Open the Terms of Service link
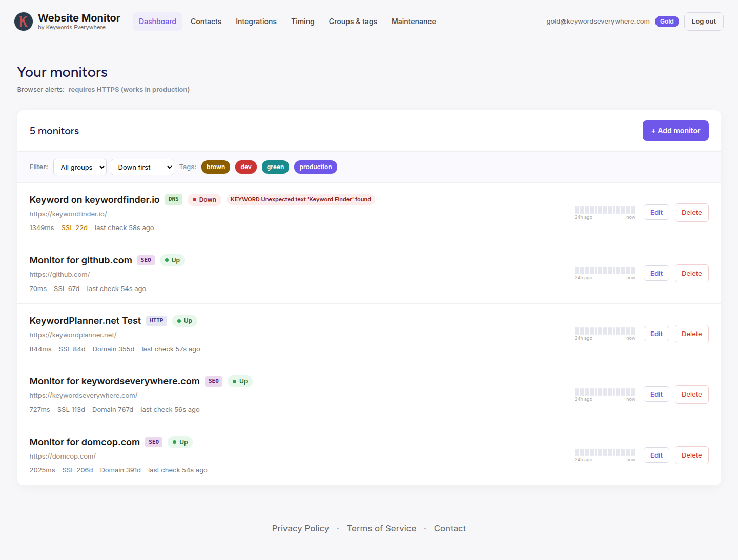Image resolution: width=738 pixels, height=560 pixels. click(x=381, y=528)
